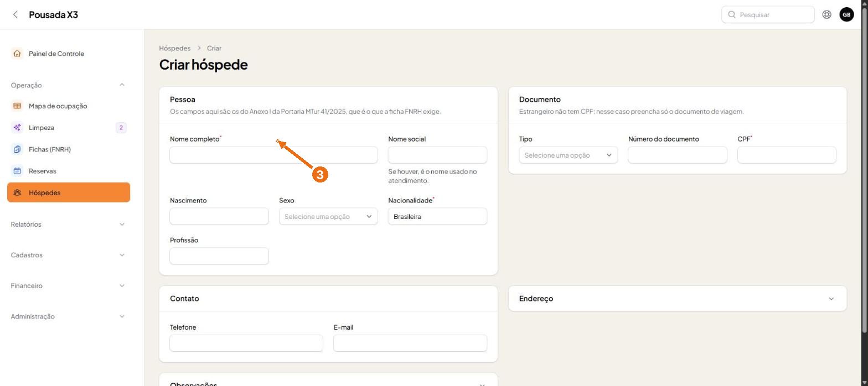Open the Limpeza sparkle icon

pos(17,128)
